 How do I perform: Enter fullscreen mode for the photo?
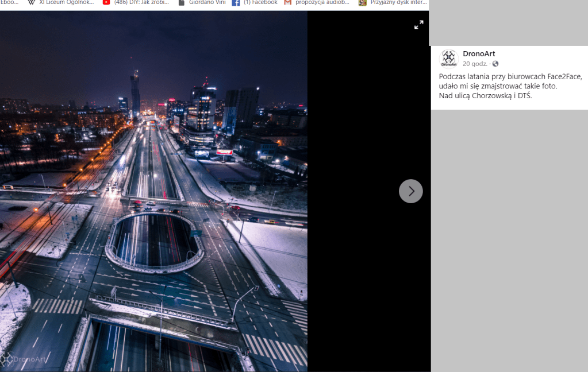tap(418, 25)
